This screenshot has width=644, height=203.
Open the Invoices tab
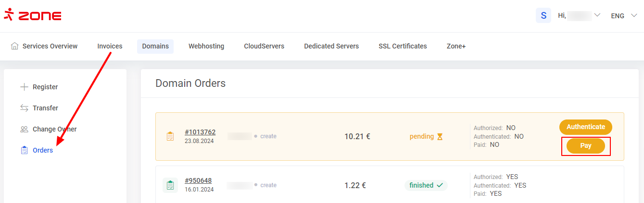tap(110, 46)
